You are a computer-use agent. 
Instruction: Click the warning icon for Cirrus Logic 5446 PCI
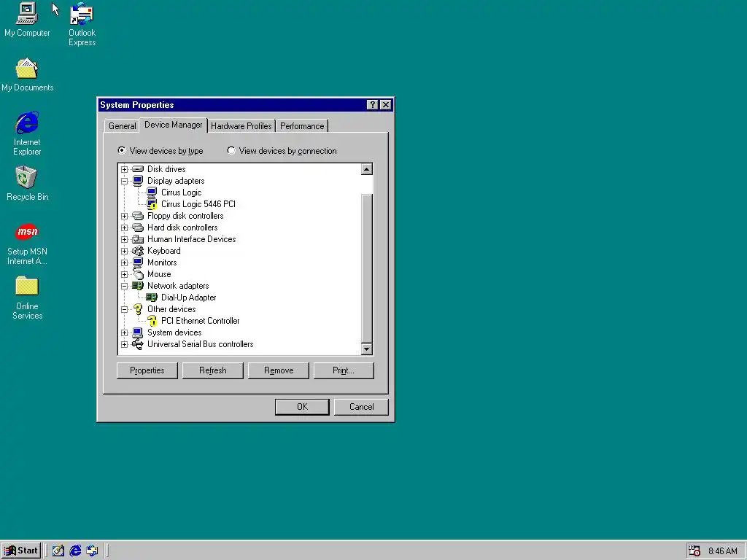tap(152, 204)
